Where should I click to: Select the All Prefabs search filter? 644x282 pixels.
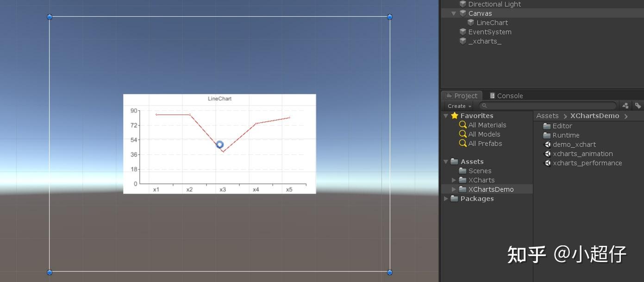[x=485, y=144]
